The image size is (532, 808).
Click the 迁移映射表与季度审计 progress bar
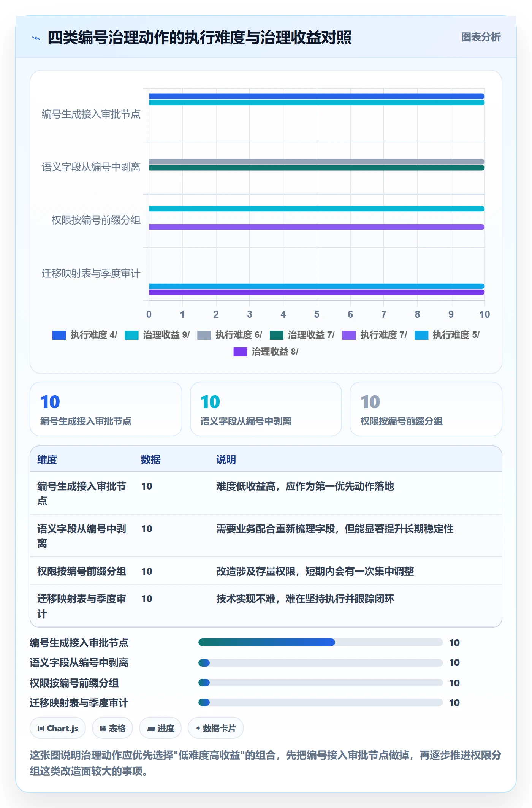pyautogui.click(x=321, y=702)
